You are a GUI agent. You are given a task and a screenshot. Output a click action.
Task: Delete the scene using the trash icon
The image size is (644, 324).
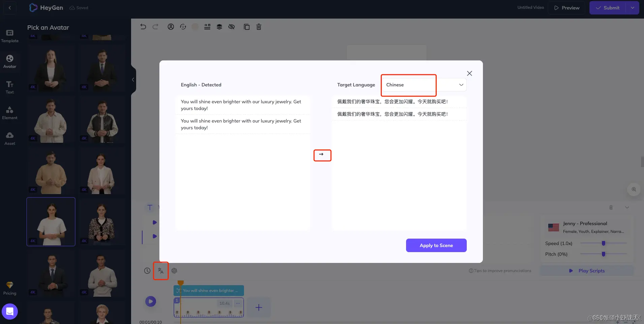point(258,27)
